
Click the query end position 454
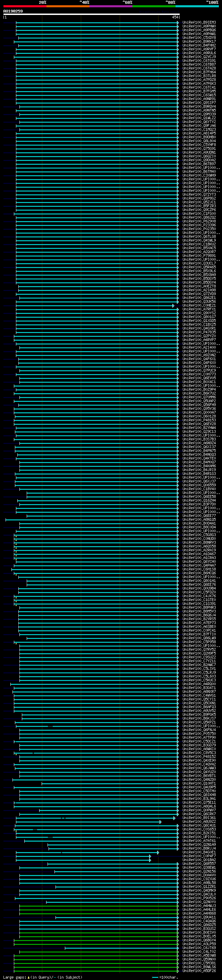[x=175, y=17]
